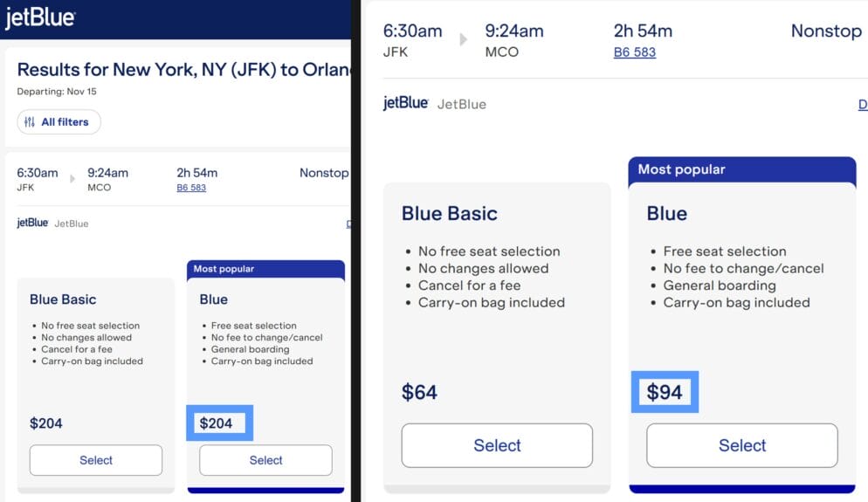Screen dimensions: 868x502
Task: Click the highlighted $94 Blue fare price
Action: tap(665, 392)
